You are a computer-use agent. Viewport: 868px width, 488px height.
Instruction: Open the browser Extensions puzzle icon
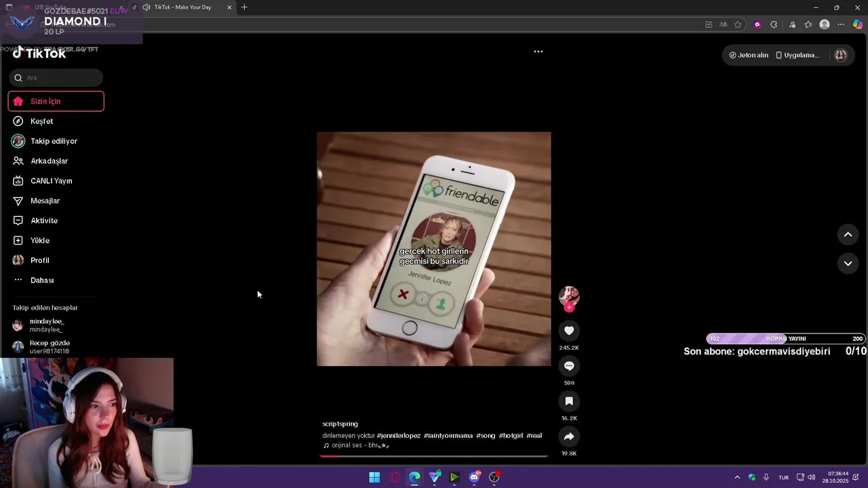point(774,24)
